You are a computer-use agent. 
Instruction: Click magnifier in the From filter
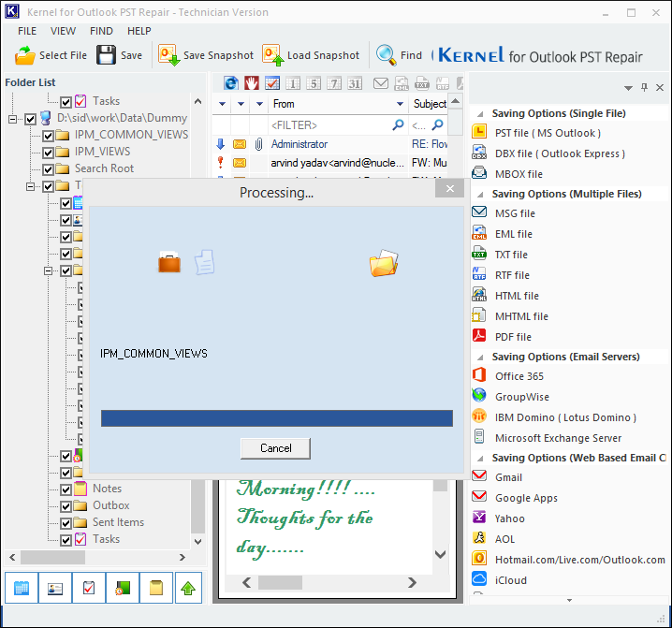[398, 124]
